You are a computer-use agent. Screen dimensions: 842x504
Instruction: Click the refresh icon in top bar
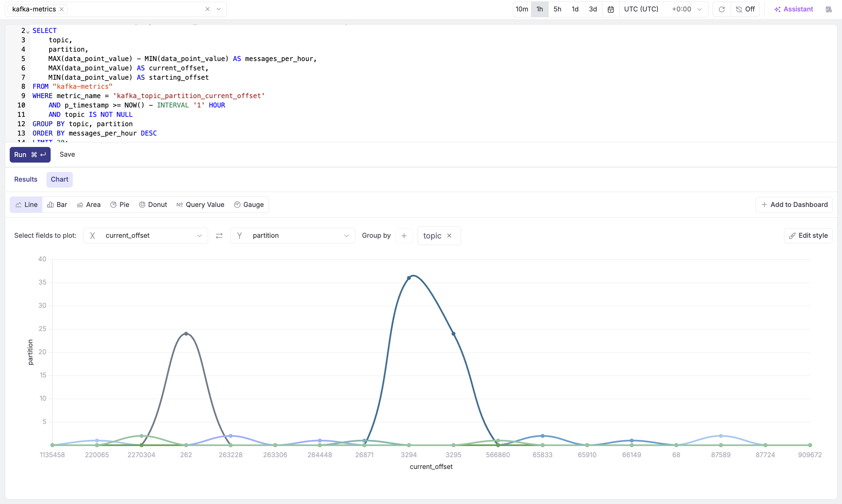coord(722,9)
